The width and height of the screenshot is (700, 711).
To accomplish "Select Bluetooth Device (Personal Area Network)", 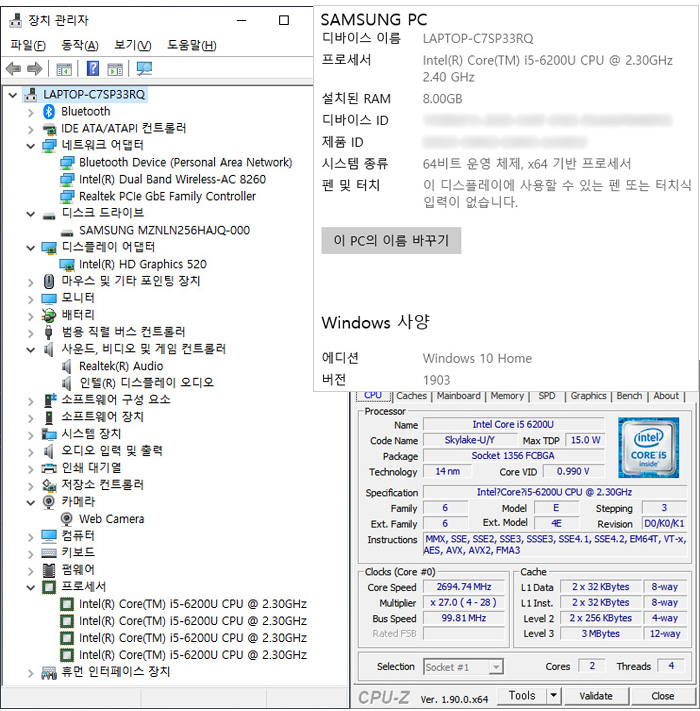I will pos(185,162).
